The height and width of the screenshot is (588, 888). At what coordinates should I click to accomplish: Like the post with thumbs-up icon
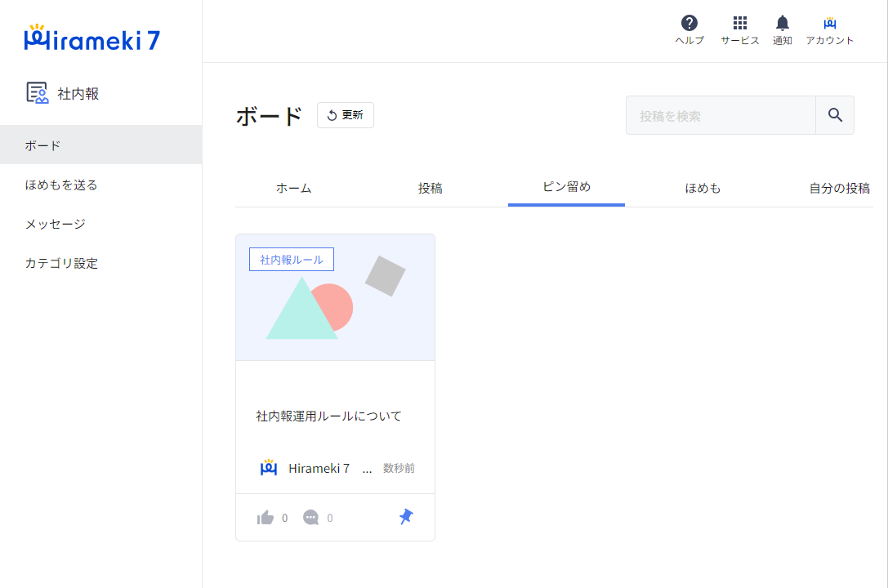click(265, 518)
